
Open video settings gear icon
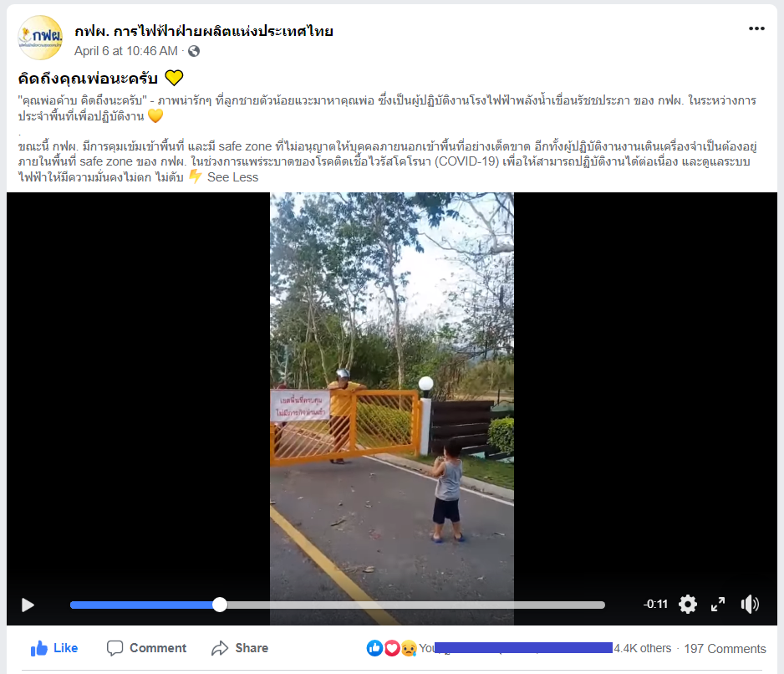coord(688,605)
